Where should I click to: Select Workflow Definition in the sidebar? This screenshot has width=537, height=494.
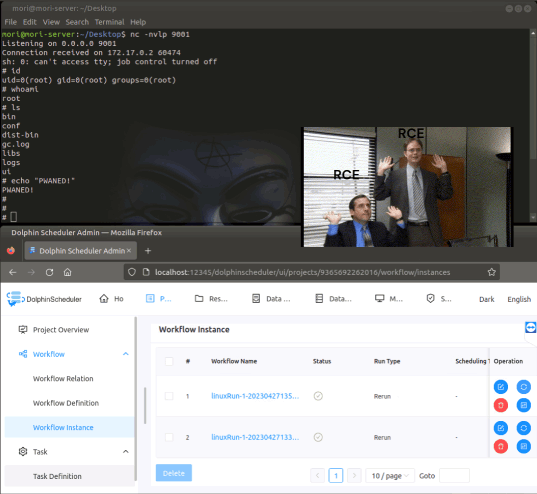[x=66, y=403]
